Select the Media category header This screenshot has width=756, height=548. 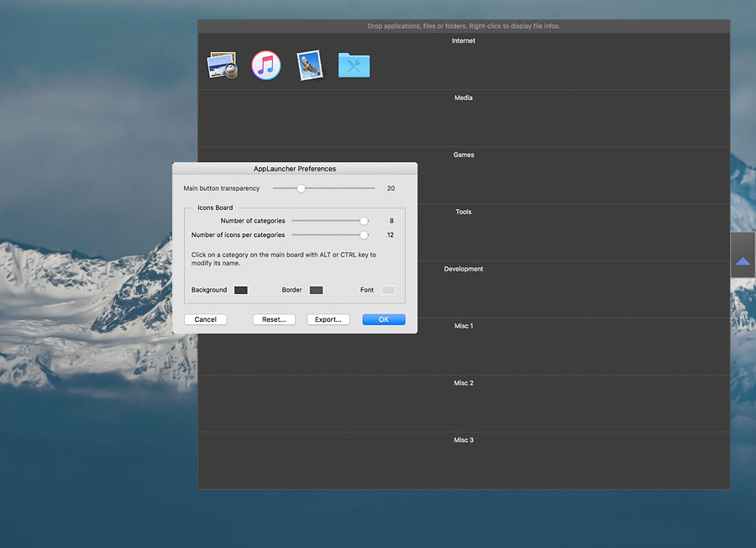click(464, 97)
